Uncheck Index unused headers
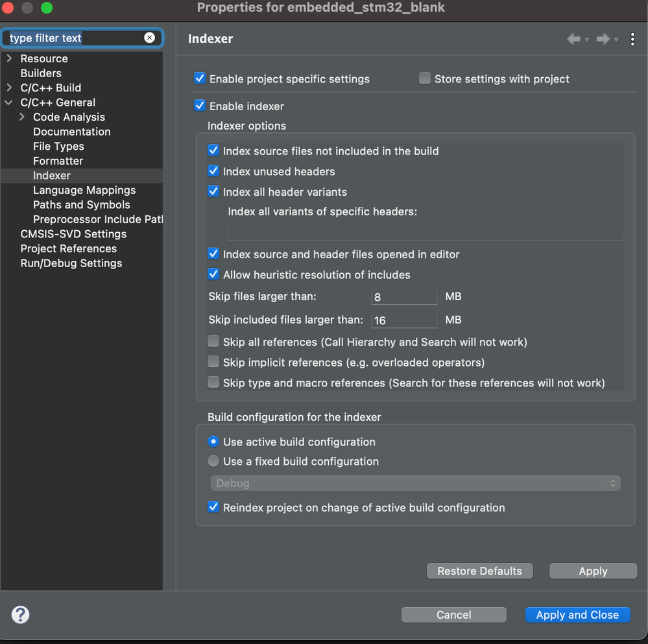Viewport: 648px width, 644px height. (x=213, y=171)
